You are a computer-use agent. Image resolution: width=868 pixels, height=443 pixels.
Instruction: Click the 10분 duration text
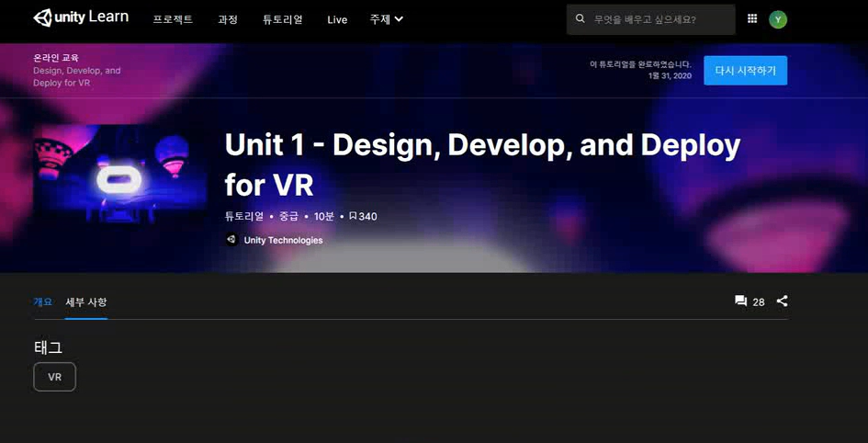pyautogui.click(x=324, y=217)
